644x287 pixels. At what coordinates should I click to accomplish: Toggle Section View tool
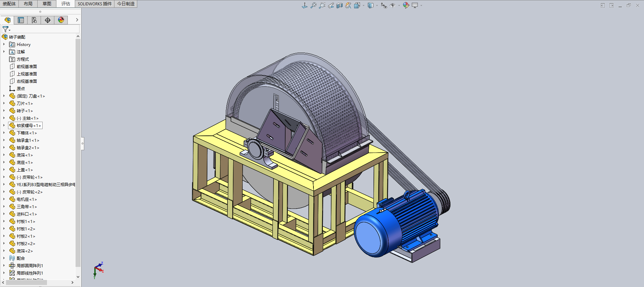pos(340,5)
